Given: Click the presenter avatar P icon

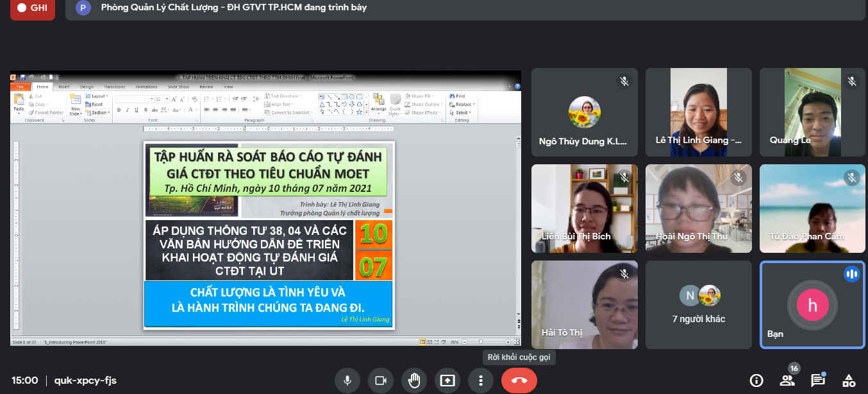Looking at the screenshot, I should pos(83,8).
